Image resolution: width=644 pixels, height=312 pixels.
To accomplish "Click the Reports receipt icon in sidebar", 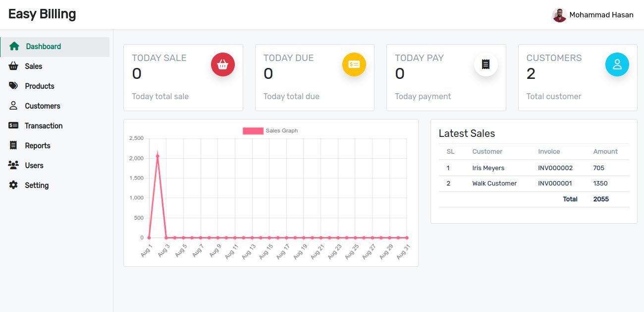I will (13, 145).
